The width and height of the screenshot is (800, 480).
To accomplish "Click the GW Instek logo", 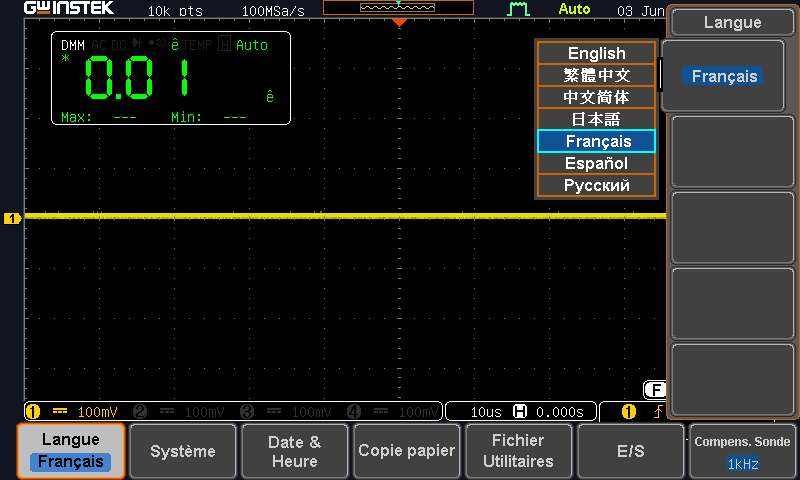I will 69,8.
